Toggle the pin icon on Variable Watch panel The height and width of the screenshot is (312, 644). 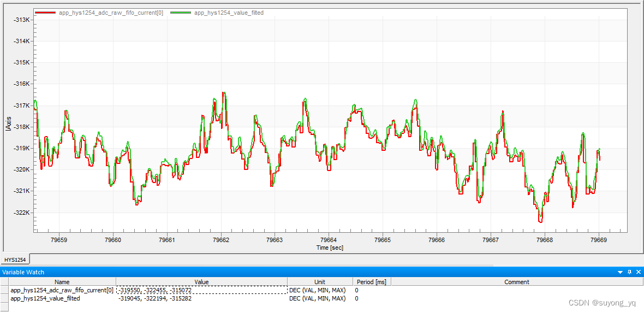629,272
